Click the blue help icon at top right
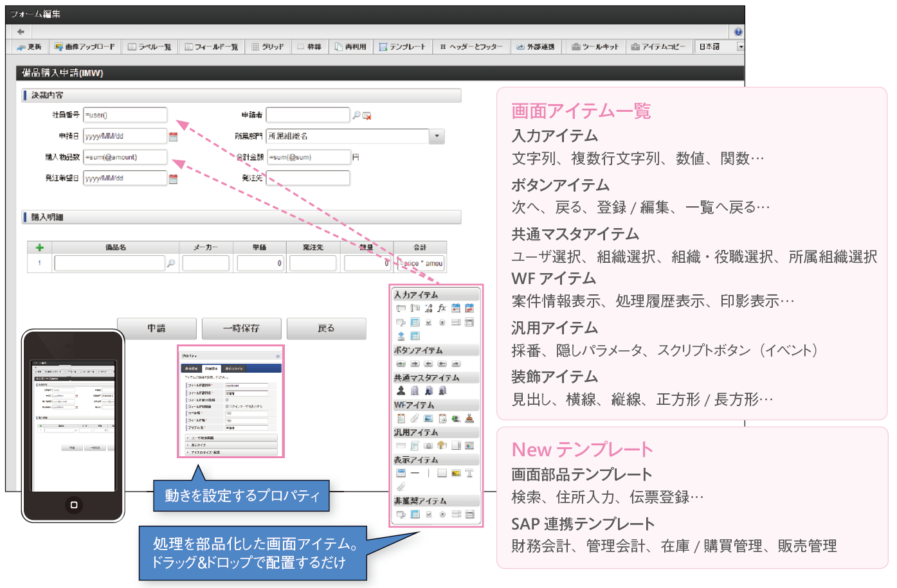897x588 pixels. tap(738, 31)
